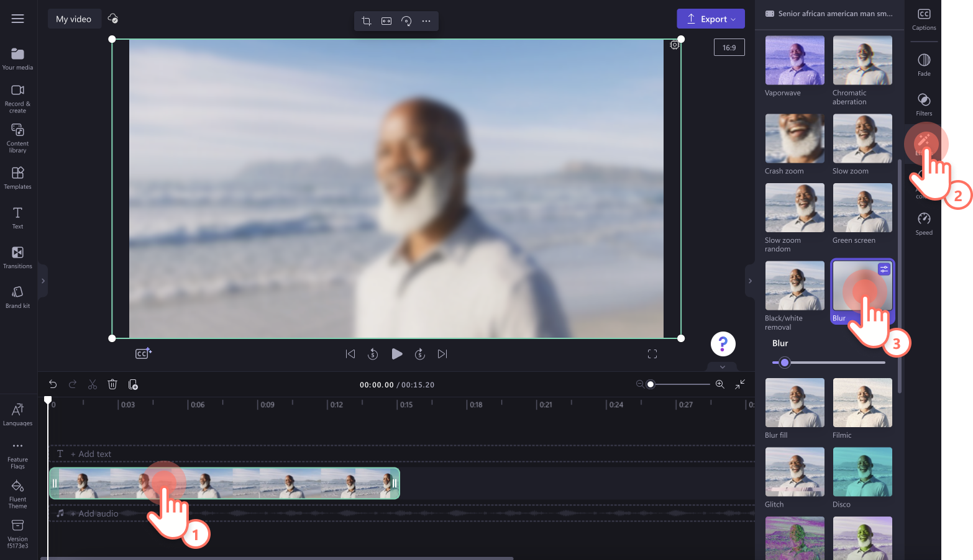Open the Transitions panel
Screen dimensions: 973x560
coord(17,257)
